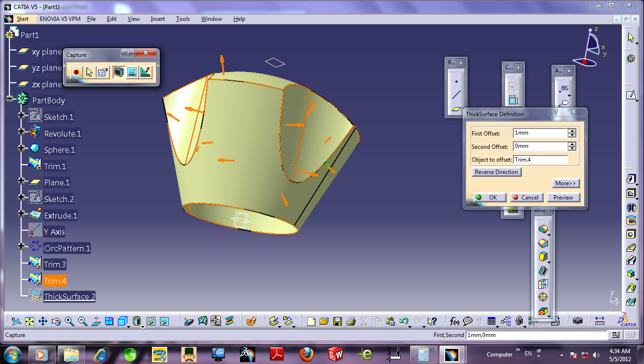Start recording in Capture toolbar

76,72
